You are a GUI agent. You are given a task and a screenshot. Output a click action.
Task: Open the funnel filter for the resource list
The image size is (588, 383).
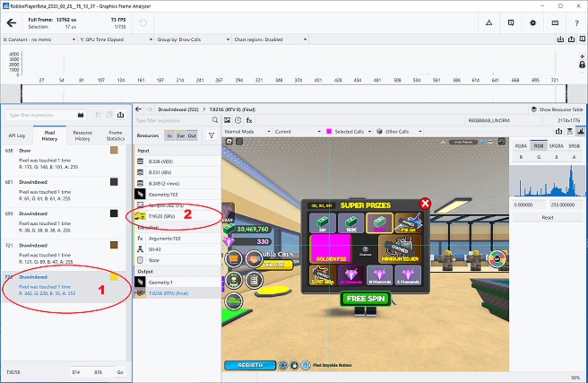click(211, 135)
